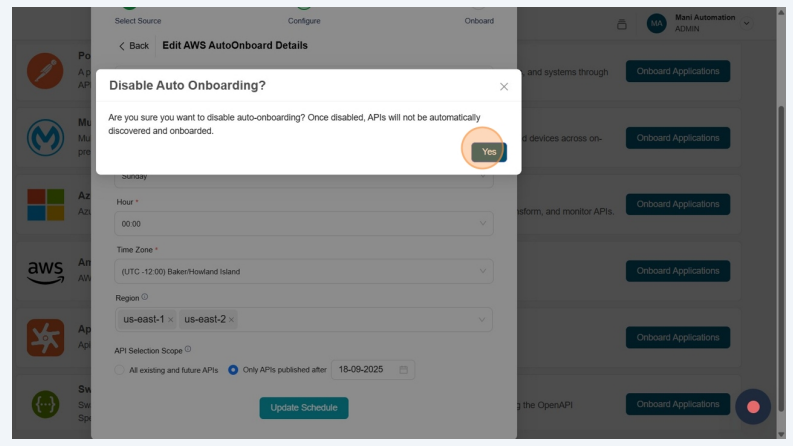Click the Apigee logo icon
This screenshot has width=793, height=446.
(45, 337)
